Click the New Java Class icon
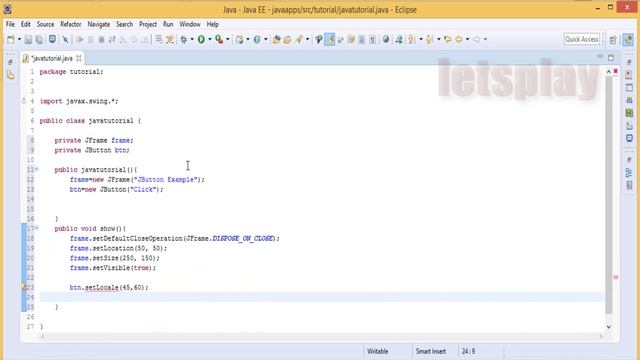Image resolution: width=640 pixels, height=360 pixels. 257,39
